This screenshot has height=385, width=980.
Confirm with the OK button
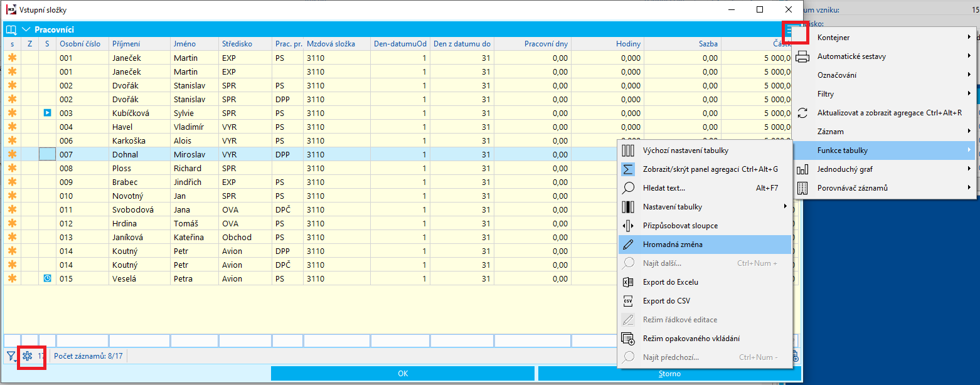(x=403, y=374)
